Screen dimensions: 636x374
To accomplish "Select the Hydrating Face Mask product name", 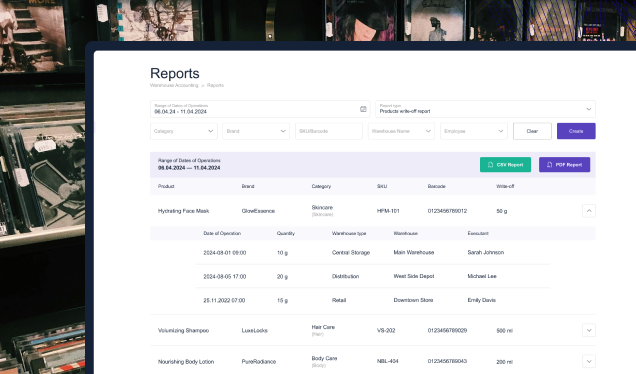I will pyautogui.click(x=183, y=211).
